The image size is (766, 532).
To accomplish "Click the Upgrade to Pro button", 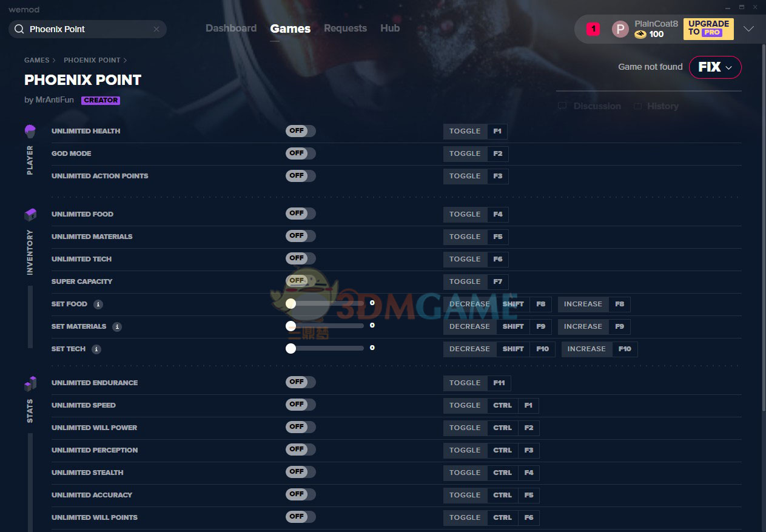I will [708, 29].
